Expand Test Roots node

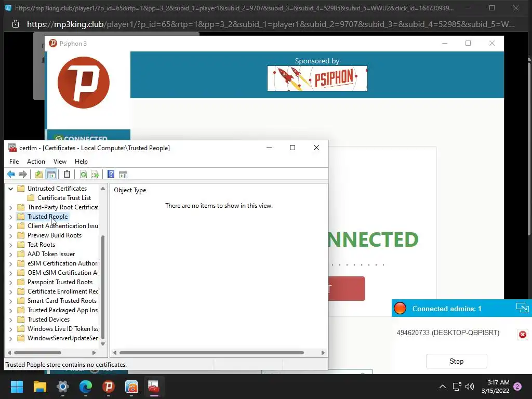pos(10,245)
